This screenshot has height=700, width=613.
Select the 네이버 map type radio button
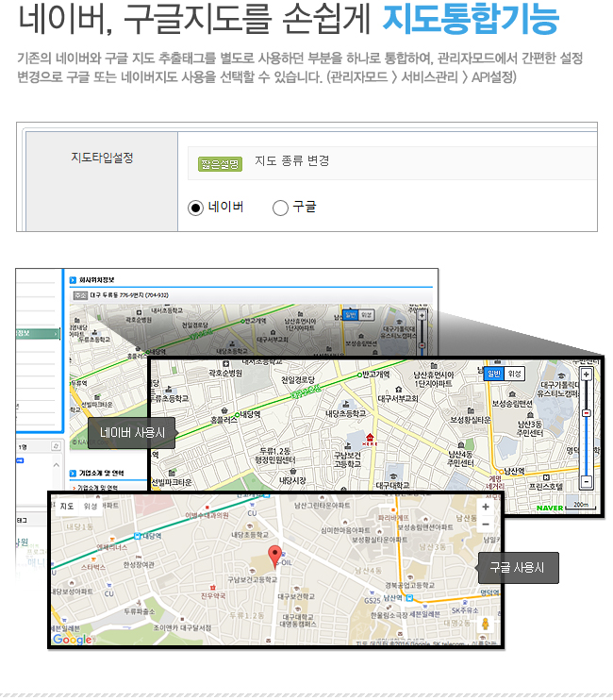[x=195, y=208]
